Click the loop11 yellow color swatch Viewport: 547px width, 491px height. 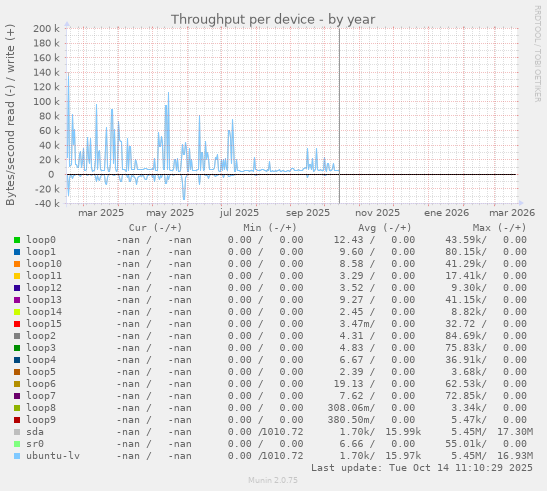coord(17,276)
